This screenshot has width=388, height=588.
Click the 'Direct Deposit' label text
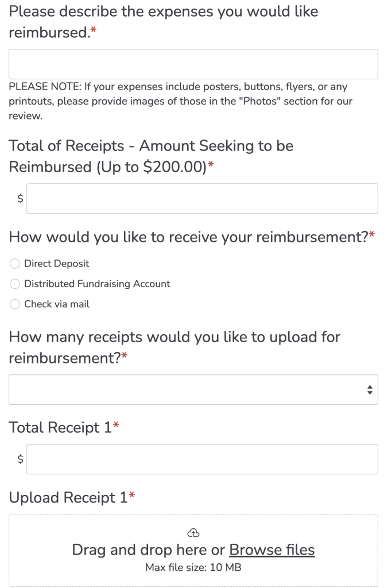(x=57, y=264)
